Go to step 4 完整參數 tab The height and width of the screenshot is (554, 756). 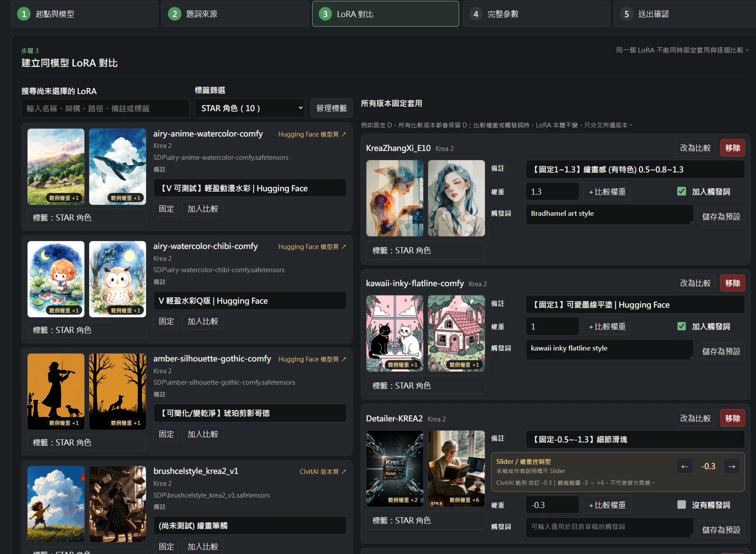coord(536,14)
